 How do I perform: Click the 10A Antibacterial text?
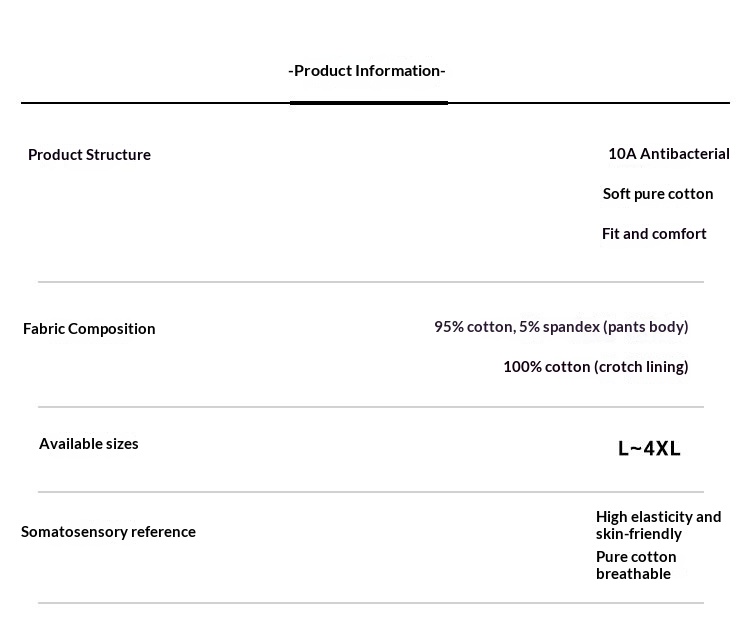669,153
